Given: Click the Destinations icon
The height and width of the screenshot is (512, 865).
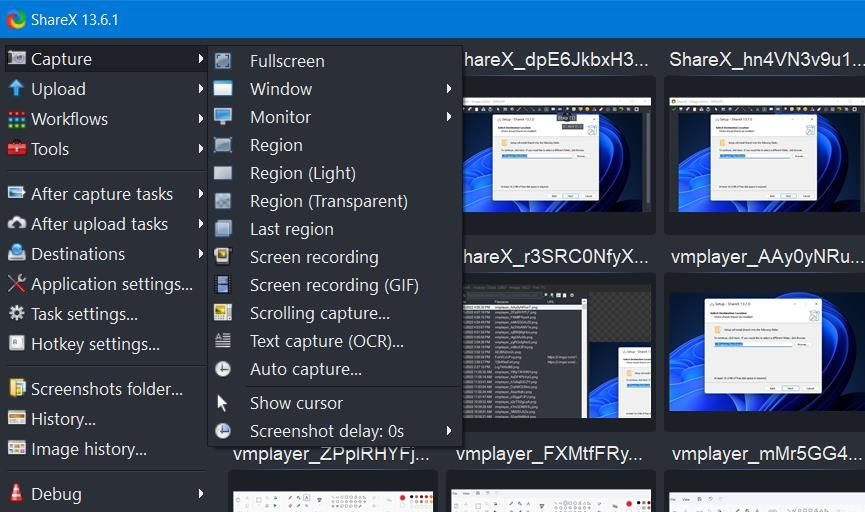Looking at the screenshot, I should [x=17, y=253].
